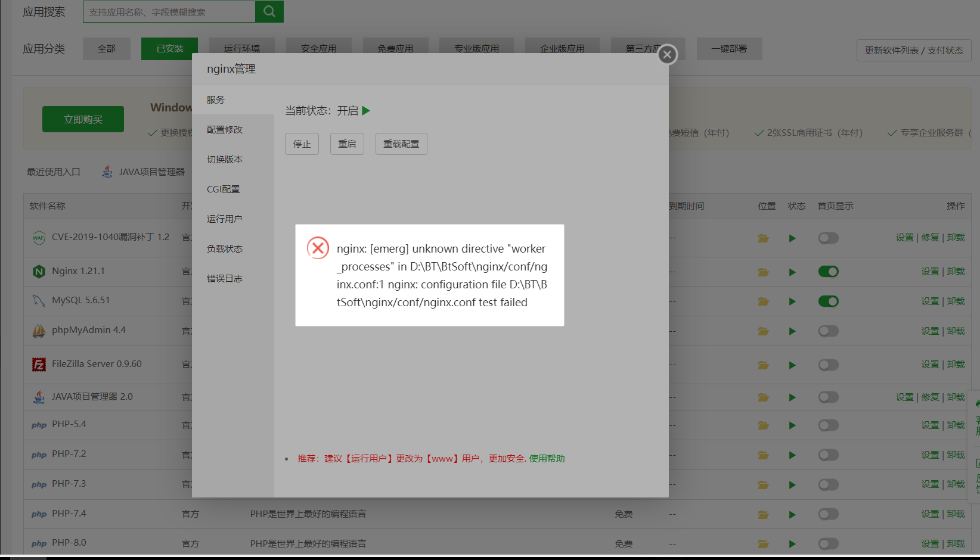Open folder location icon for CVE-2019-1040 row
980x560 pixels.
pyautogui.click(x=763, y=238)
